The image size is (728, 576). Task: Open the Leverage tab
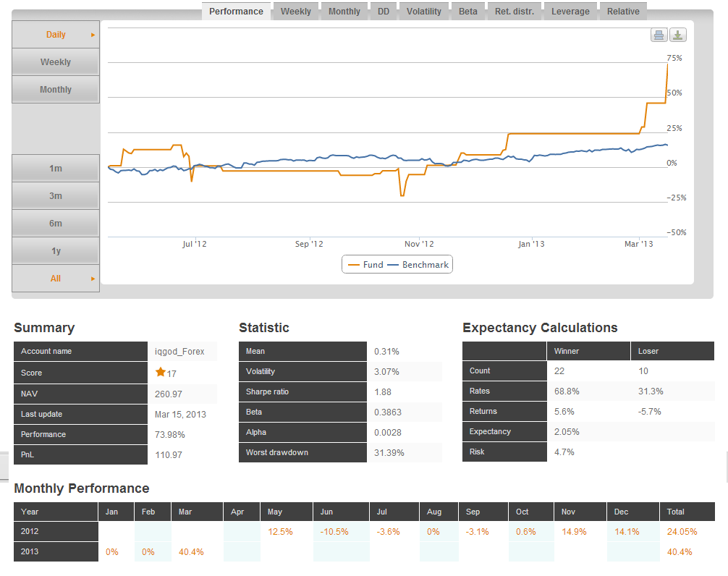[x=571, y=11]
